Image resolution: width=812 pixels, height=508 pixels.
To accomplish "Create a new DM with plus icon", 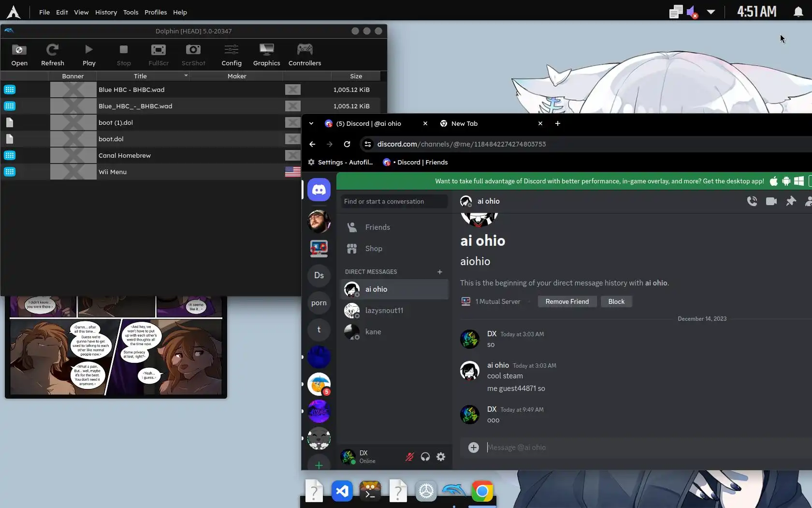I will tap(440, 272).
